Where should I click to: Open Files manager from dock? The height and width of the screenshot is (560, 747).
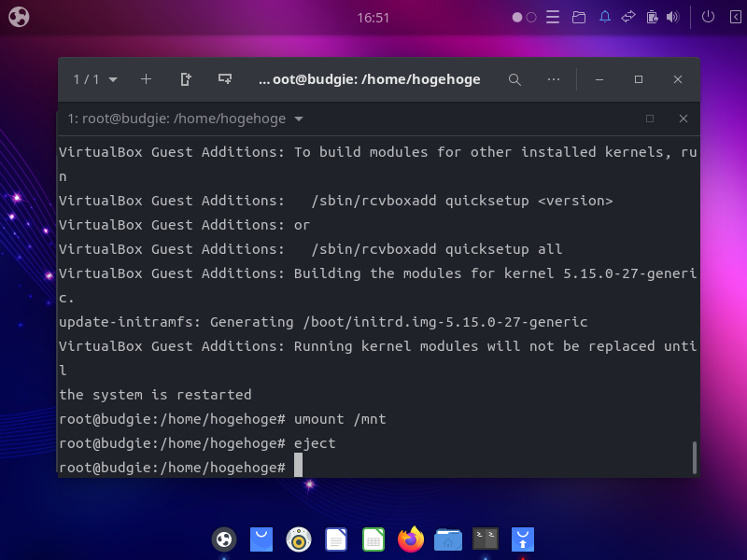(448, 539)
